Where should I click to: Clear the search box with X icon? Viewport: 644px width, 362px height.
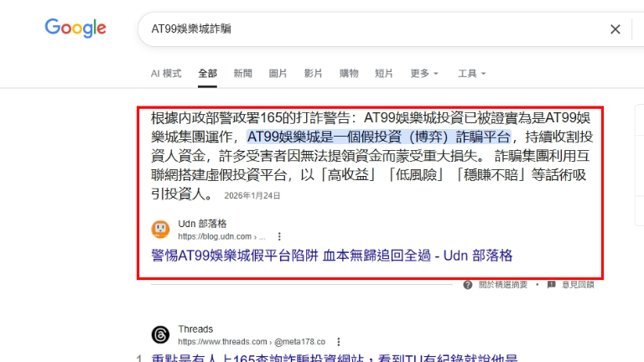pos(615,29)
